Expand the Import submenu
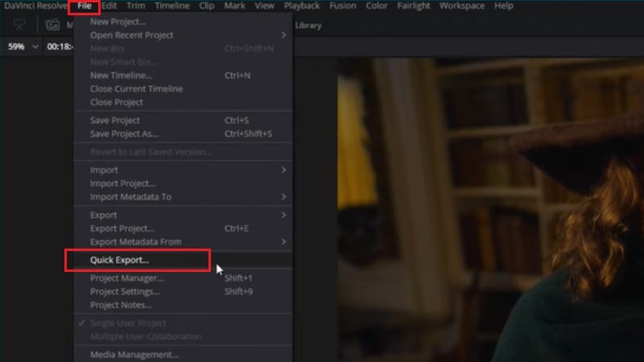The width and height of the screenshot is (644, 362). point(184,170)
